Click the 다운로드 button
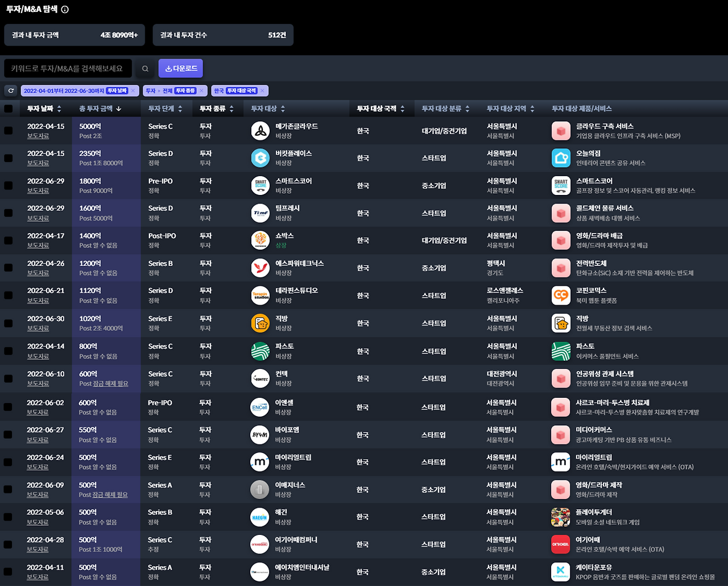 (181, 68)
